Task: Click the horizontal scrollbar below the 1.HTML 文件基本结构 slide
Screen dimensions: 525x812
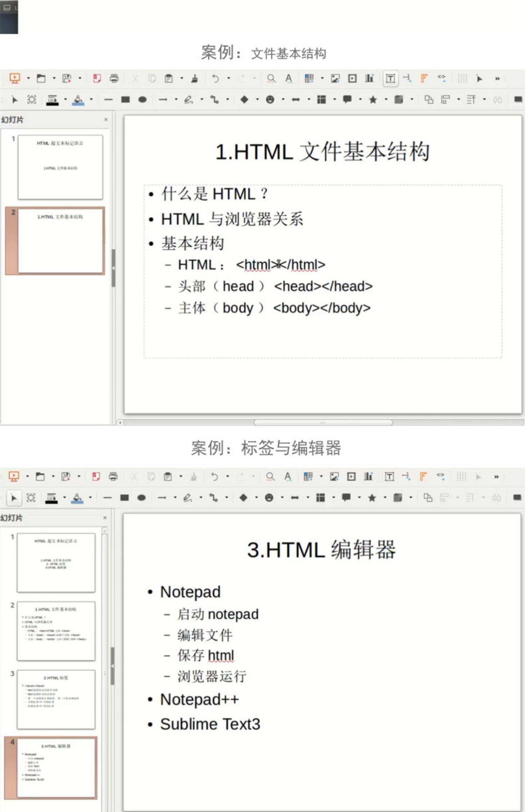Action: tap(323, 422)
